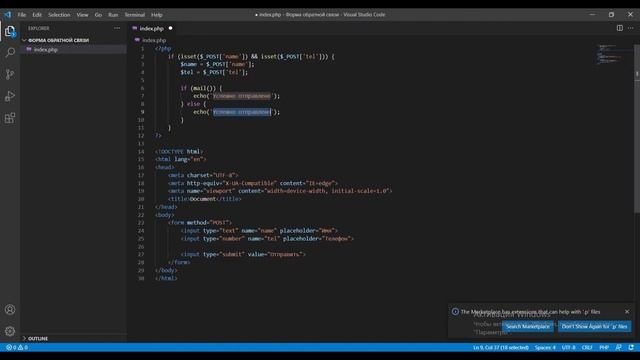Click line number 14 in the gutter
This screenshot has width=640, height=360.
coord(141,151)
